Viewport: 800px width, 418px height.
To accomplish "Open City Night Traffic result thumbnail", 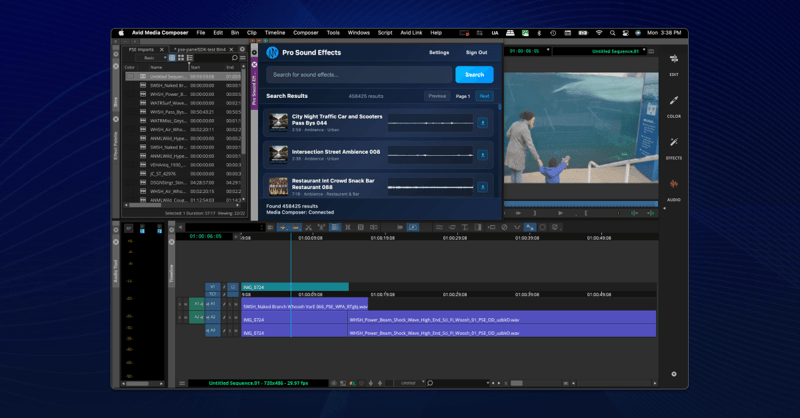I will pos(279,123).
